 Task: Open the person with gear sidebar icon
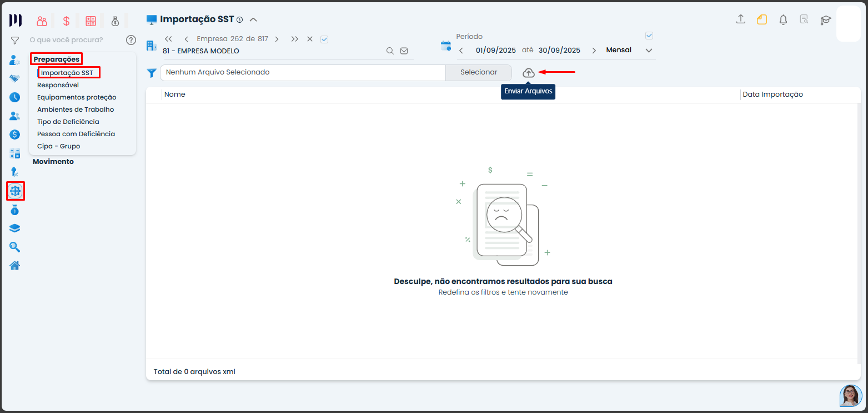[15, 60]
